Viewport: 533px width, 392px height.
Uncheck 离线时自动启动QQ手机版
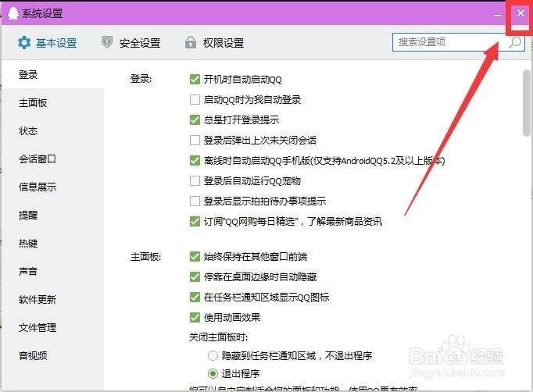click(195, 161)
